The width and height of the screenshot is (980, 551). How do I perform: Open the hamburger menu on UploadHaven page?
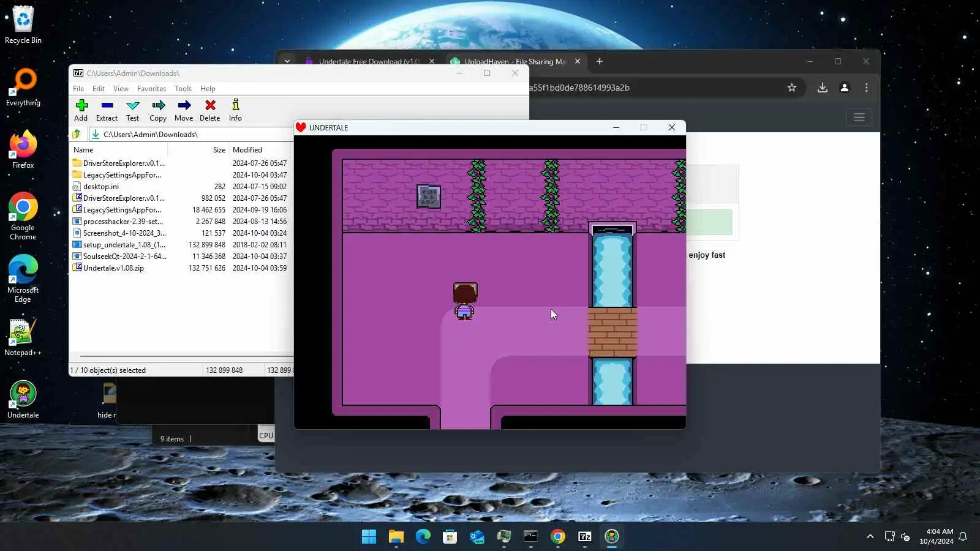point(859,117)
